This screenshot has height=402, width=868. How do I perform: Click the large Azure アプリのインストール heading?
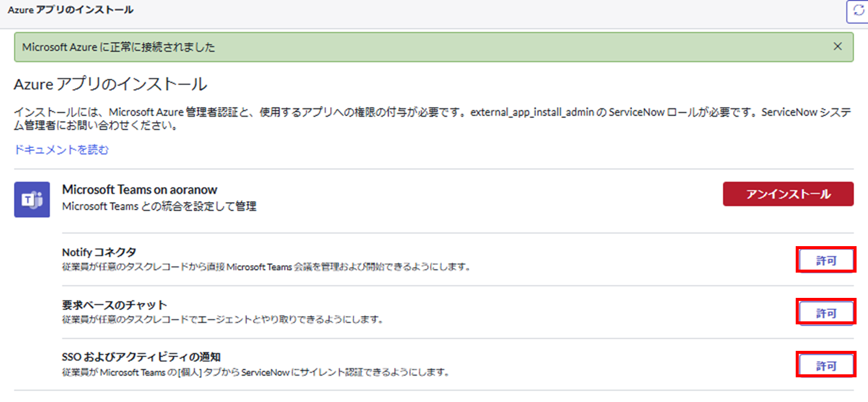110,84
